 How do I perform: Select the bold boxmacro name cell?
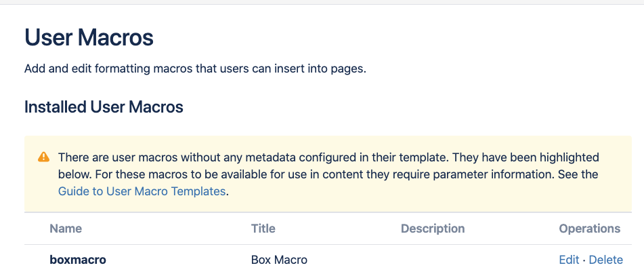pyautogui.click(x=78, y=260)
